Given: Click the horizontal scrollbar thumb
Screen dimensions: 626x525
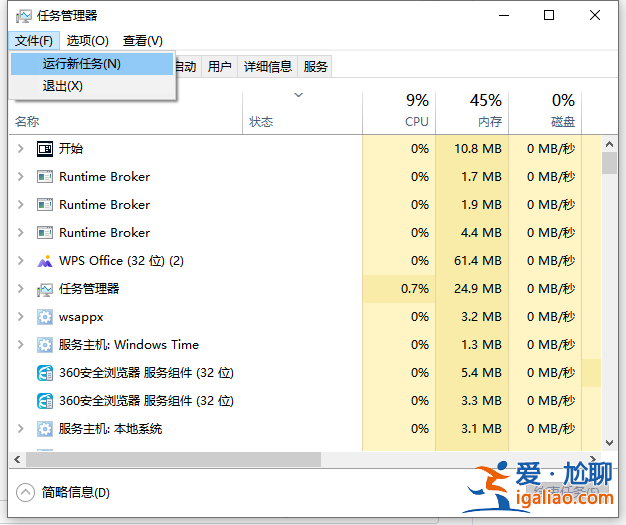Looking at the screenshot, I should (x=174, y=460).
